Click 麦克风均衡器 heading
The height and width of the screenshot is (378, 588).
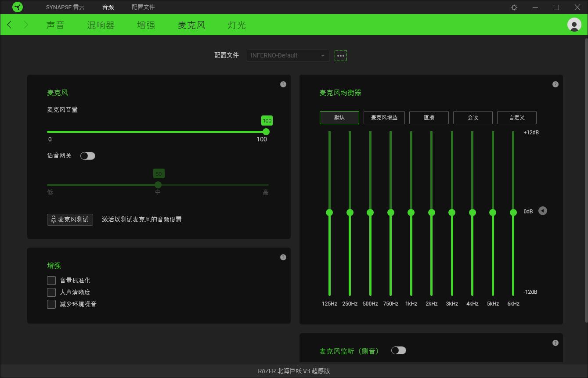[x=340, y=93]
